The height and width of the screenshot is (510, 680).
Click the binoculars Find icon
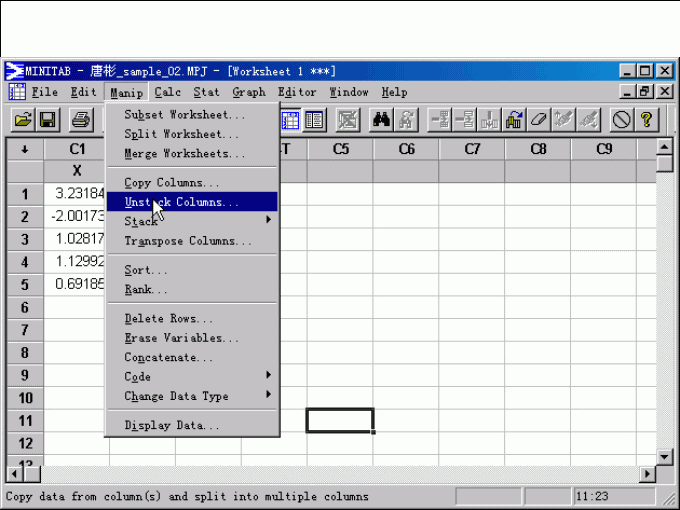[381, 120]
